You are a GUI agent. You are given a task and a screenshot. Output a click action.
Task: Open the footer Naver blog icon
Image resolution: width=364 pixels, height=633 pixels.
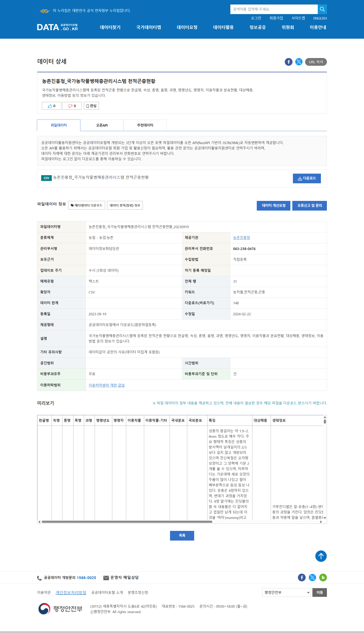(323, 577)
